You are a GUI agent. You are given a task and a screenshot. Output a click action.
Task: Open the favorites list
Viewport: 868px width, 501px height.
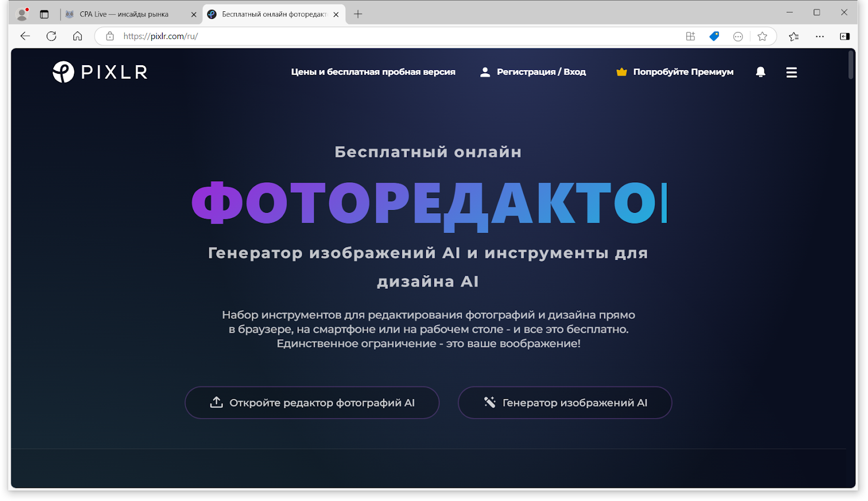794,36
